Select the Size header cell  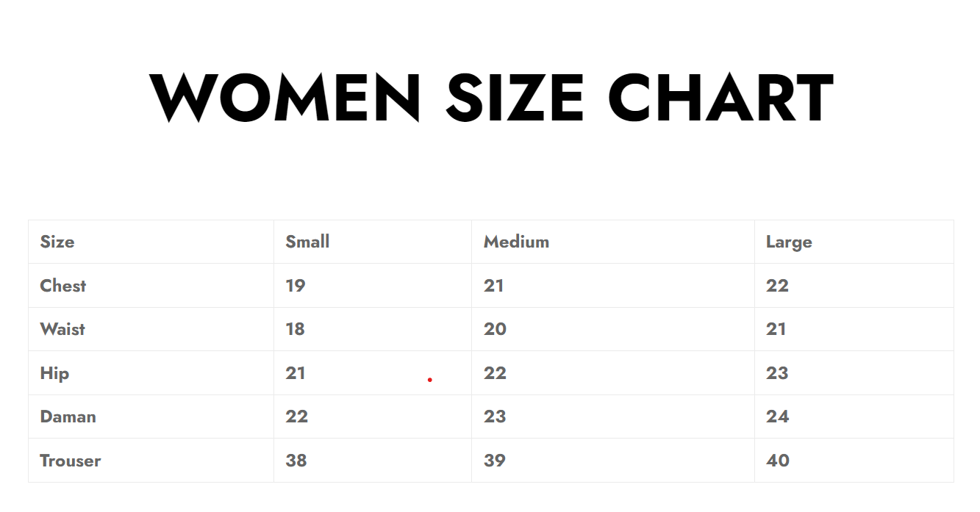(57, 242)
